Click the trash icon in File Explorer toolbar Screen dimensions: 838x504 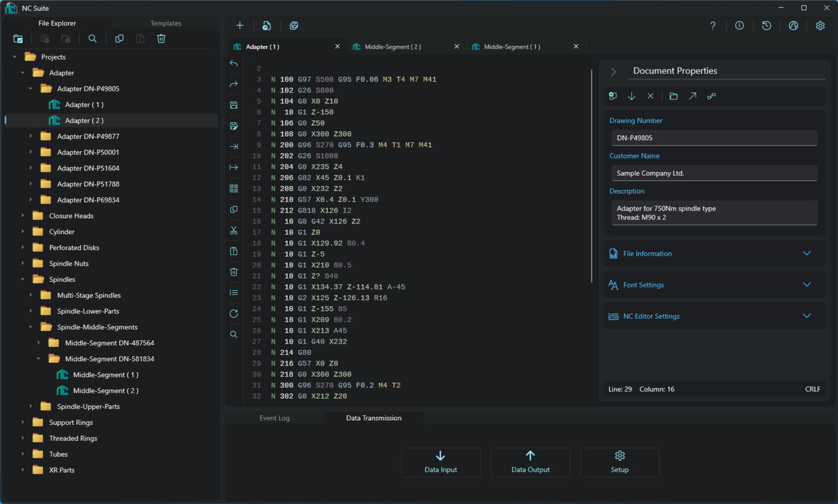click(161, 39)
